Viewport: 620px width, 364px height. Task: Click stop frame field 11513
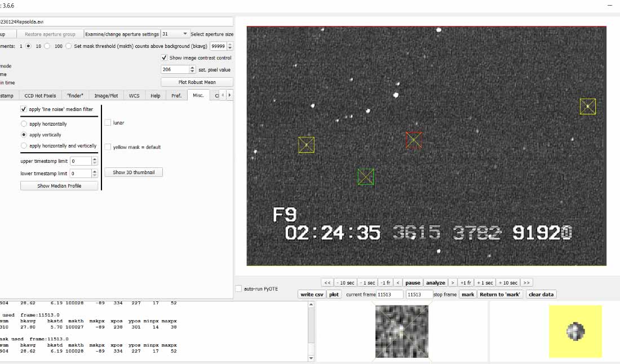pyautogui.click(x=419, y=295)
